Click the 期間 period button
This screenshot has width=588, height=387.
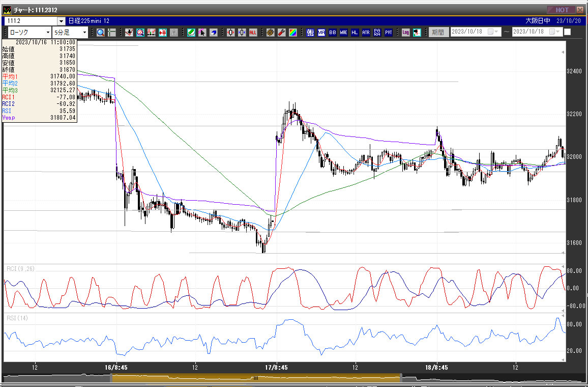[438, 32]
